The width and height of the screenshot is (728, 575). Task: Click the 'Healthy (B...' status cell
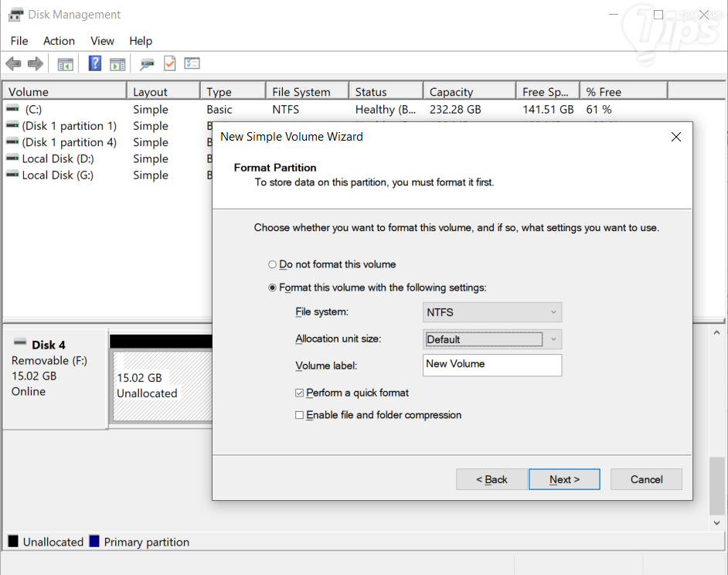[386, 110]
